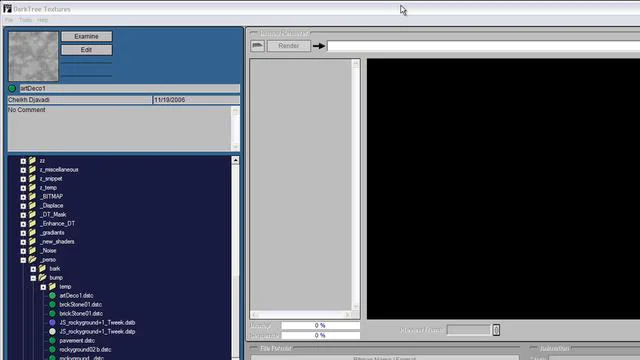This screenshot has height=360, width=640.
Task: Click the 11/19/2006 date field
Action: pyautogui.click(x=196, y=100)
